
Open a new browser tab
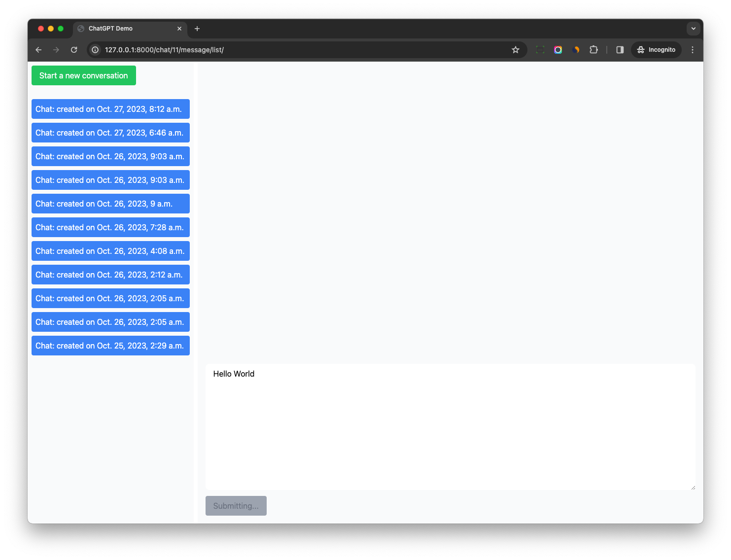pos(197,29)
